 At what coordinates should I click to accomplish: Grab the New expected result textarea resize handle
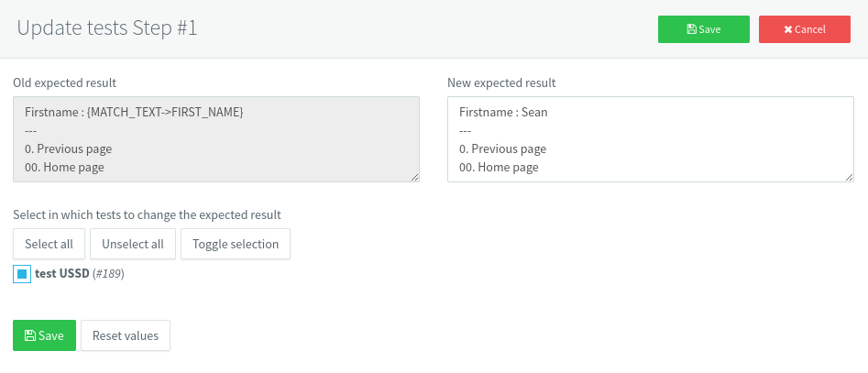tap(849, 177)
